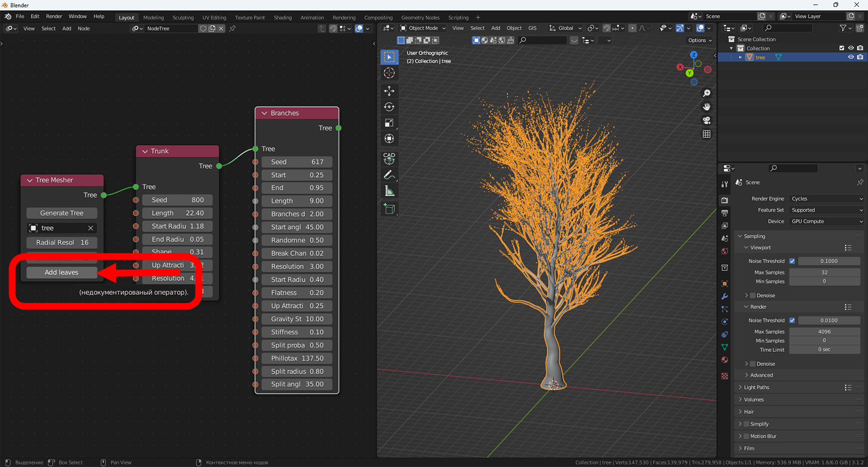Select the Move tool
This screenshot has width=868, height=467.
click(389, 91)
